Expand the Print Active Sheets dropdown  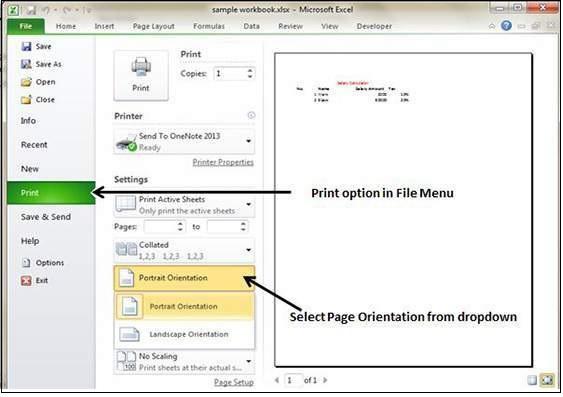point(248,204)
